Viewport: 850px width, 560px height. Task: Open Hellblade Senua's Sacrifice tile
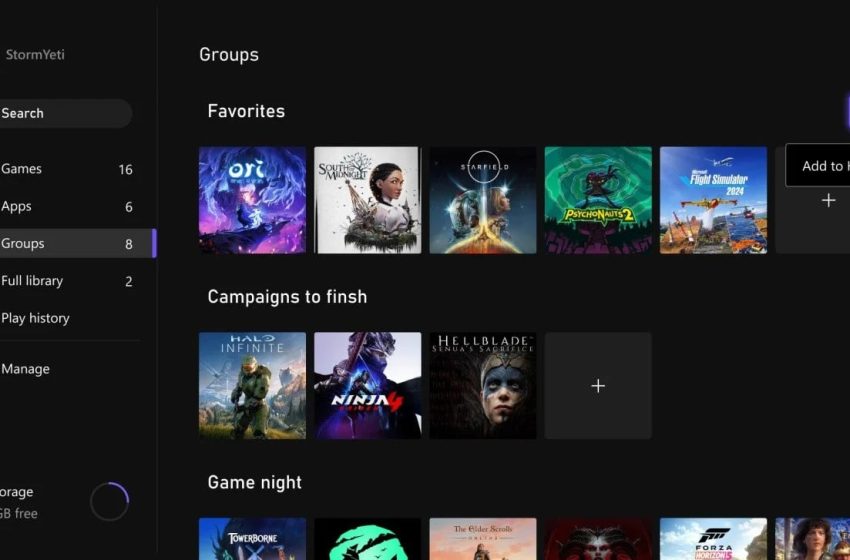pos(483,385)
